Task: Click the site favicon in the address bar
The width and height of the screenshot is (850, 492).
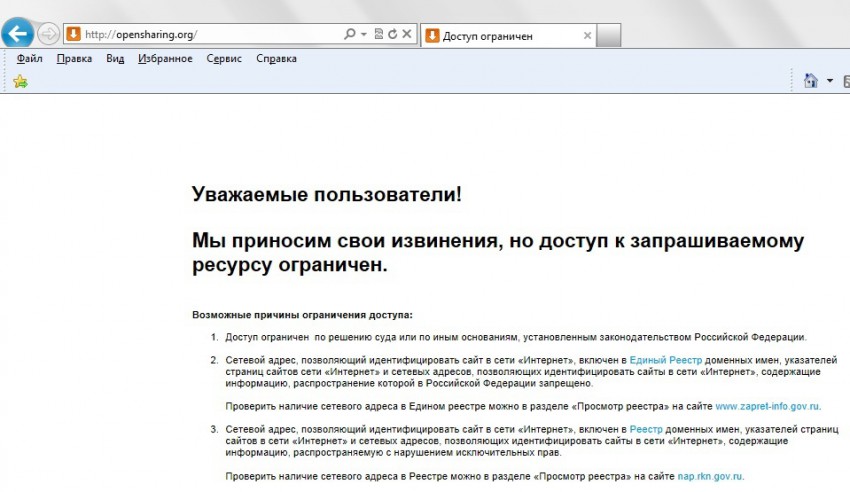Action: tap(73, 35)
